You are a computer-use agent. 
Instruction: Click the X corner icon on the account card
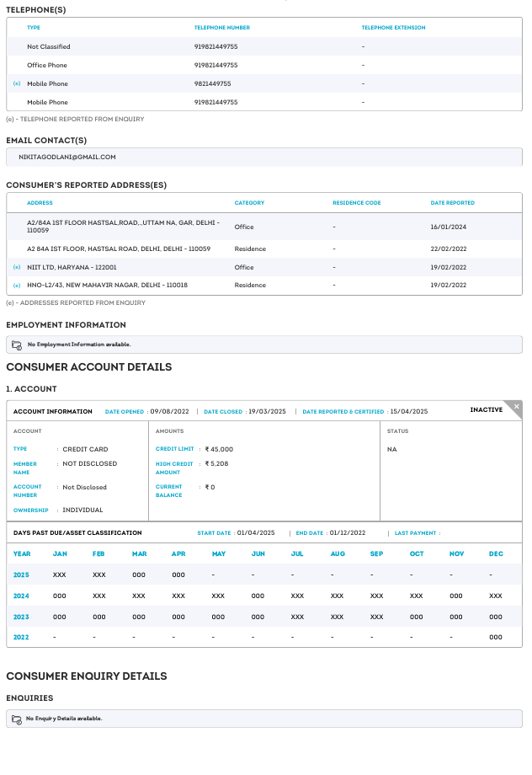point(516,407)
